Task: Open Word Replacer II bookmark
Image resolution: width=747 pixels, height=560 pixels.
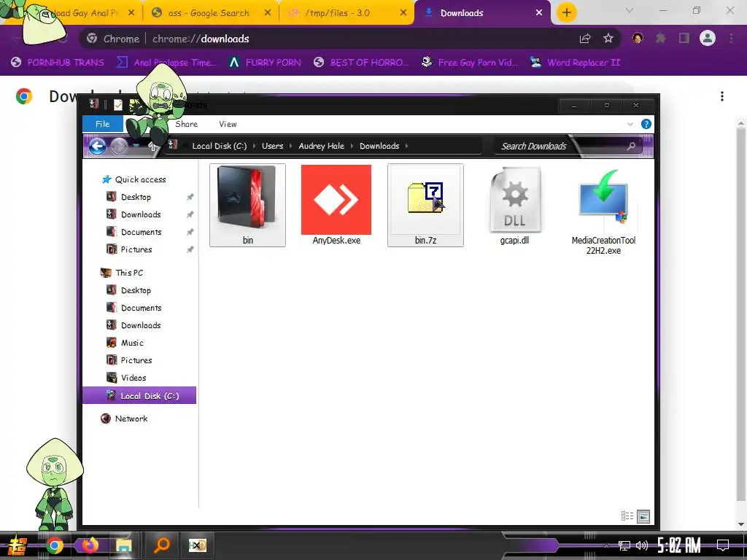Action: pos(576,63)
